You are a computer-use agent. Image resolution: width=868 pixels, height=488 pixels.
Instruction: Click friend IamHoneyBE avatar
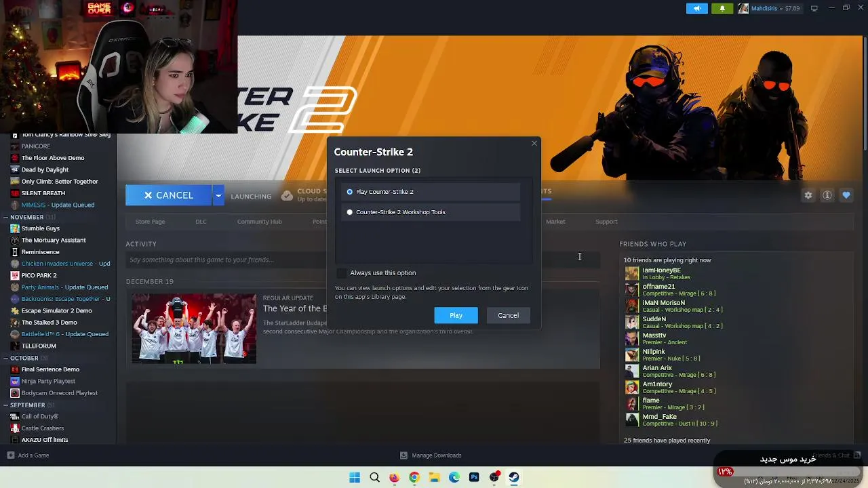(631, 273)
